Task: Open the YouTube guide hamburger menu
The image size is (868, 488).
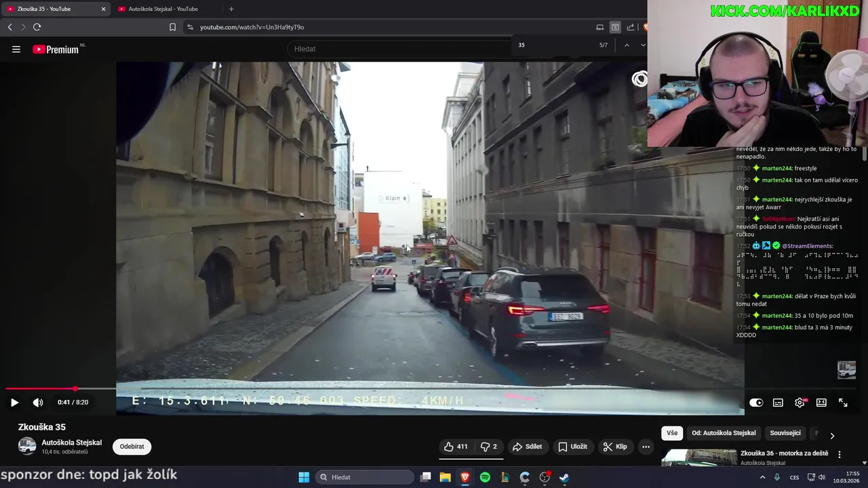Action: [16, 49]
